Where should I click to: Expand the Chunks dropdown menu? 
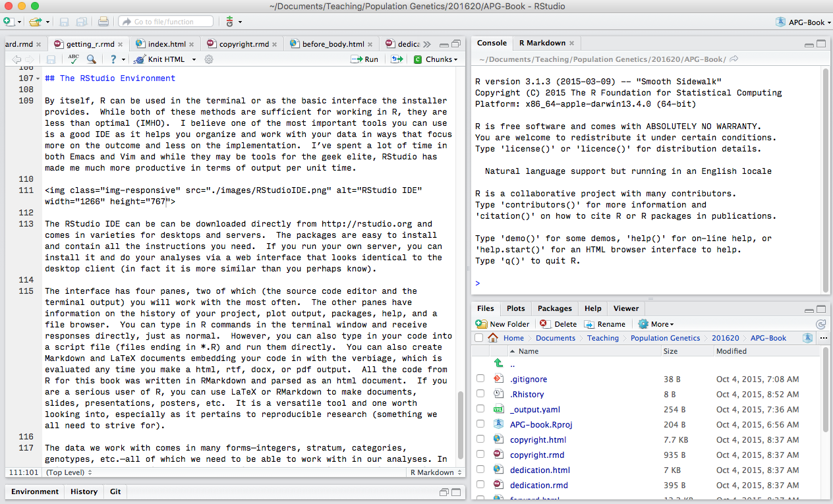436,59
